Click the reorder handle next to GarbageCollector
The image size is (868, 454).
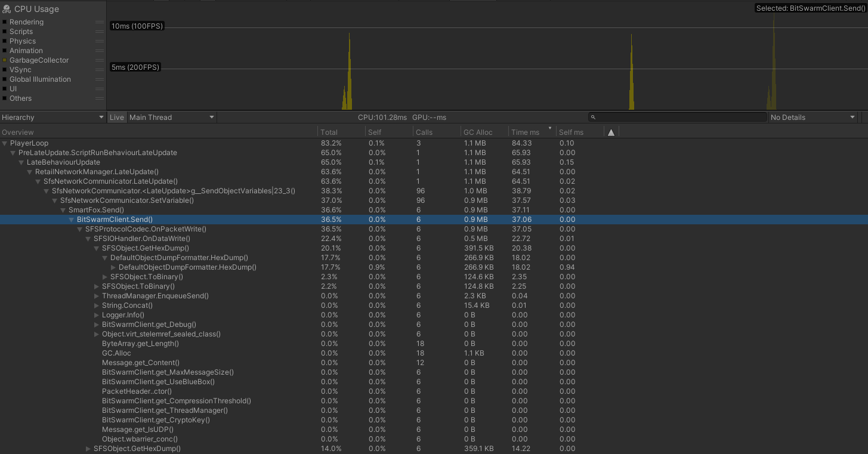coord(100,60)
